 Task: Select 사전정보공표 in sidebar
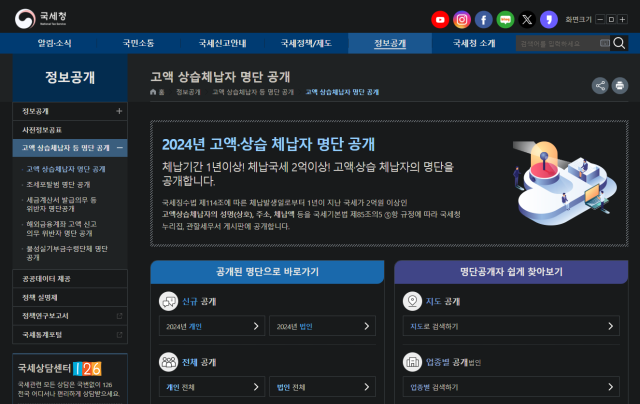click(x=70, y=130)
